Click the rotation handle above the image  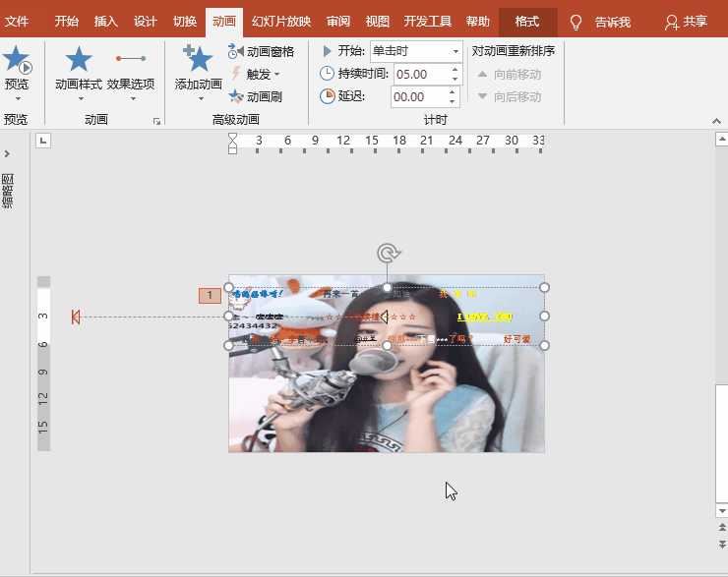pos(389,254)
